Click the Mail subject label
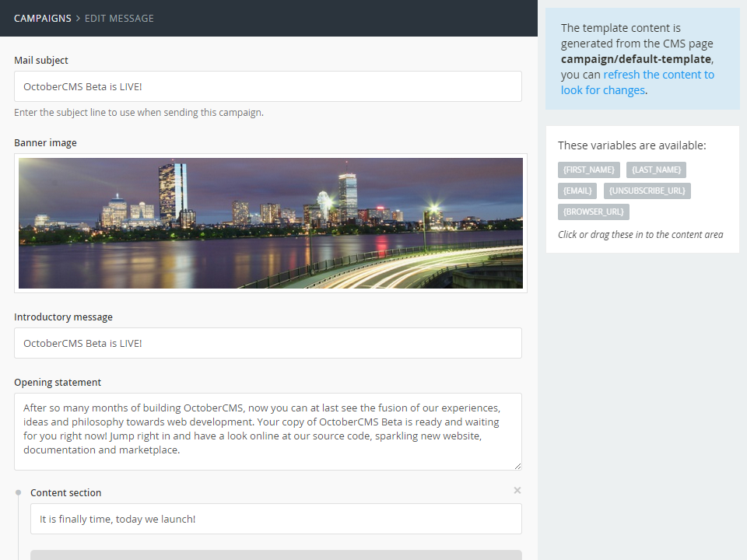The height and width of the screenshot is (560, 747). pyautogui.click(x=41, y=61)
